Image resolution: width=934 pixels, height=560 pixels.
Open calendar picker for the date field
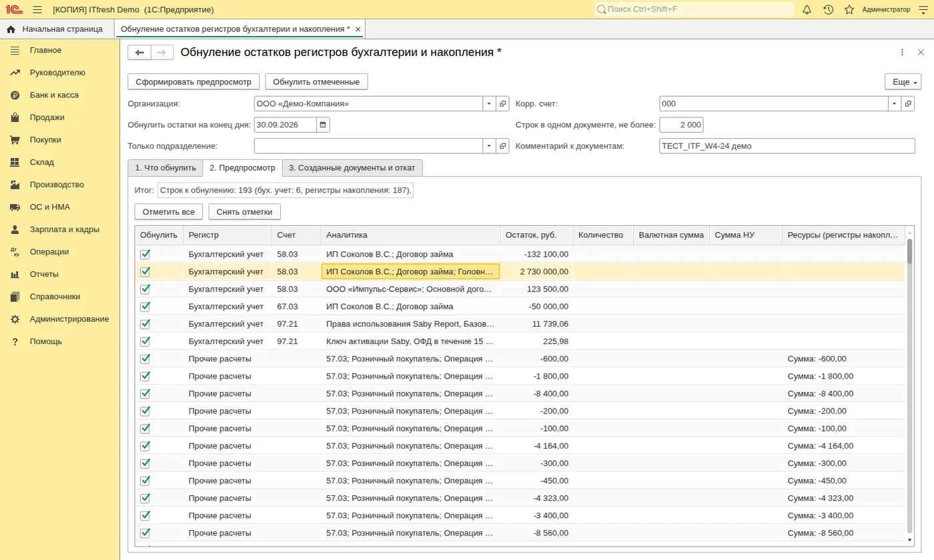[323, 125]
